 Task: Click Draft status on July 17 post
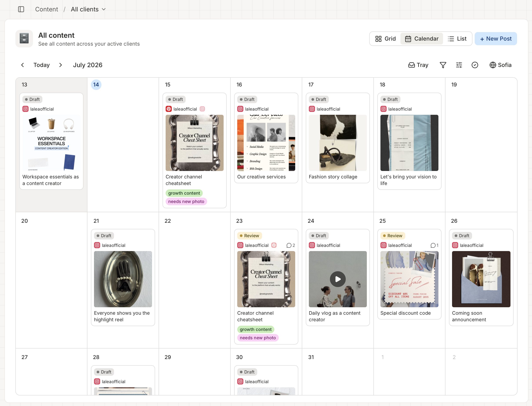click(x=318, y=99)
